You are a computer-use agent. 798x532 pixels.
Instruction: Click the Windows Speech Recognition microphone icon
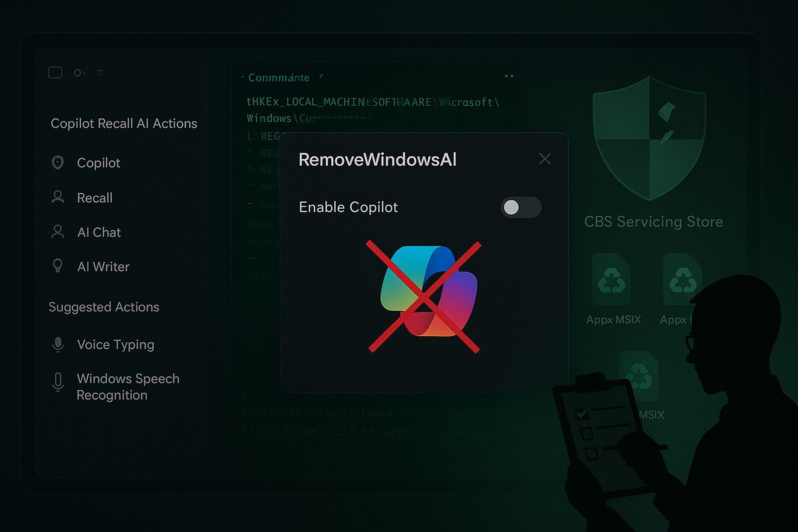58,382
